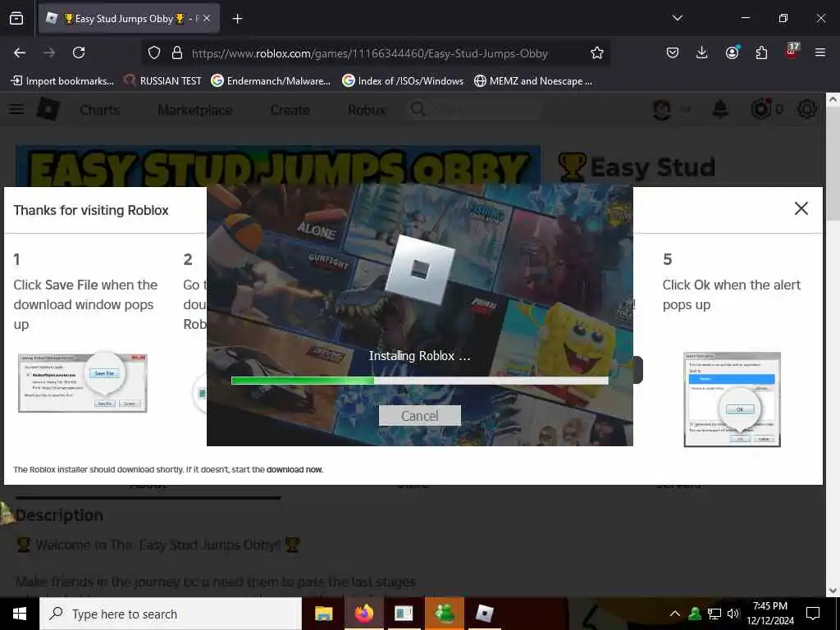The width and height of the screenshot is (840, 630).
Task: Expand the list all tabs dropdown
Action: (x=677, y=18)
